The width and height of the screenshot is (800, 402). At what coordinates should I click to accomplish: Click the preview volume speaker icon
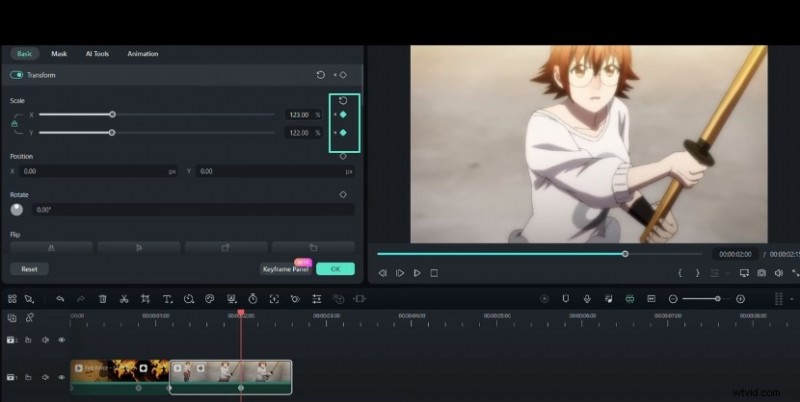779,273
